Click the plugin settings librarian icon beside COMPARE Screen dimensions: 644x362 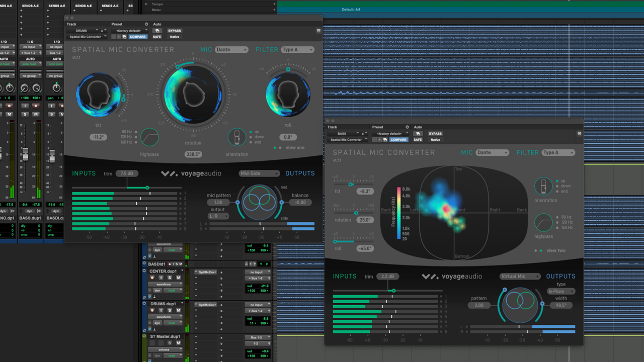click(124, 37)
